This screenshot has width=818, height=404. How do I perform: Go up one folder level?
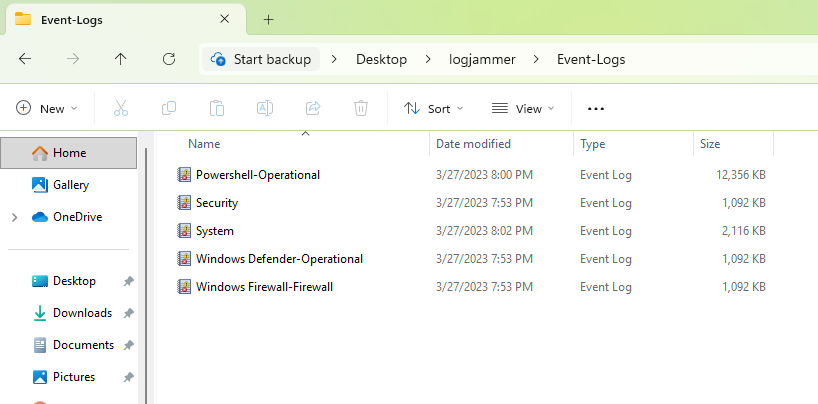pyautogui.click(x=121, y=59)
